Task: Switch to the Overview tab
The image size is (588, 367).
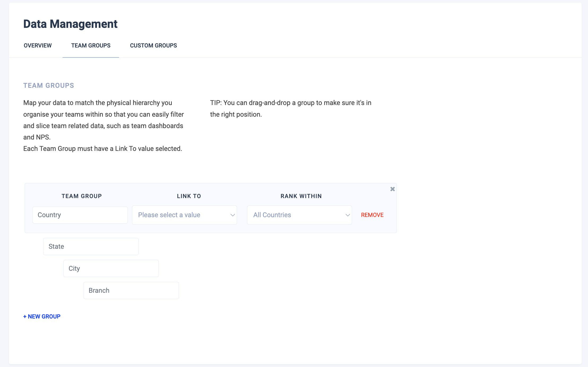Action: click(38, 46)
